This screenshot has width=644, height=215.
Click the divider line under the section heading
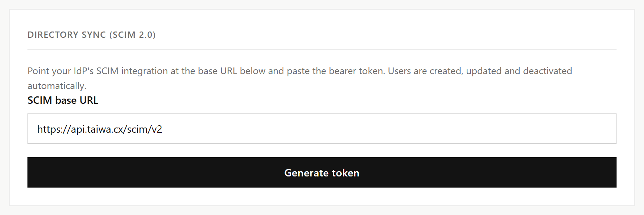(x=322, y=49)
